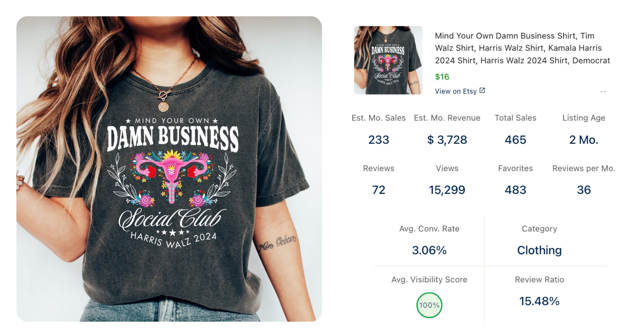Viewport: 644px width, 336px height.
Task: Click the Est. Mo. Revenue figure $3,728
Action: (x=447, y=140)
